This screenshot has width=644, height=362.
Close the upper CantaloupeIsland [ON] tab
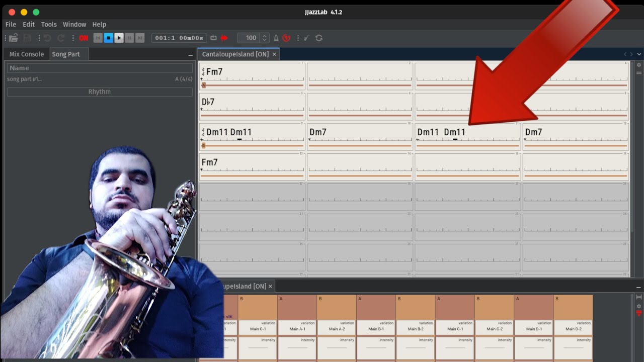(x=274, y=54)
